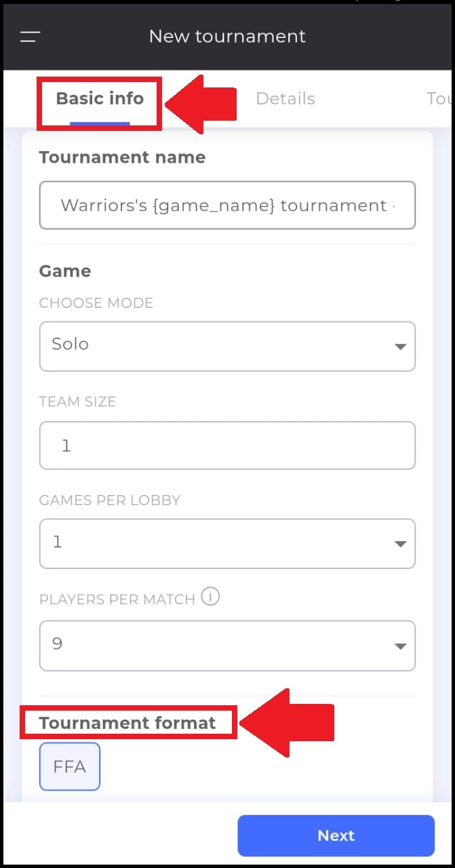The width and height of the screenshot is (455, 868).
Task: Click the Tournament format heading
Action: [x=127, y=723]
